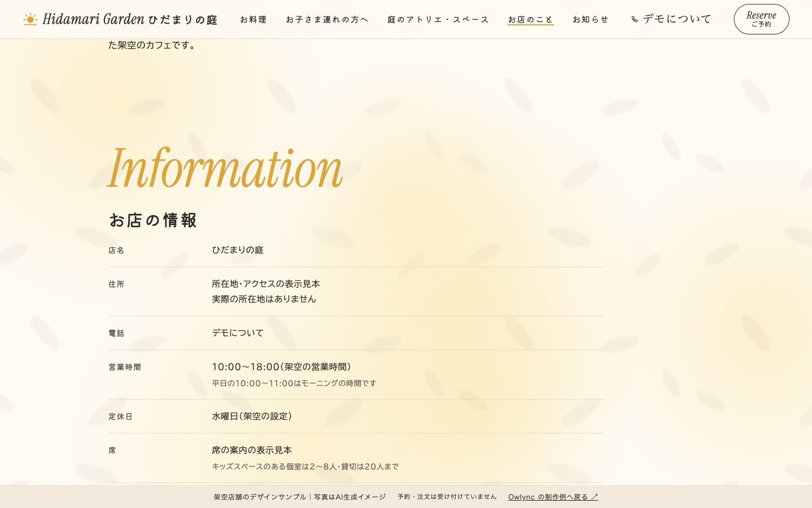Click 予約・注文は受け付けていません footer text
Image resolution: width=812 pixels, height=508 pixels.
(447, 497)
